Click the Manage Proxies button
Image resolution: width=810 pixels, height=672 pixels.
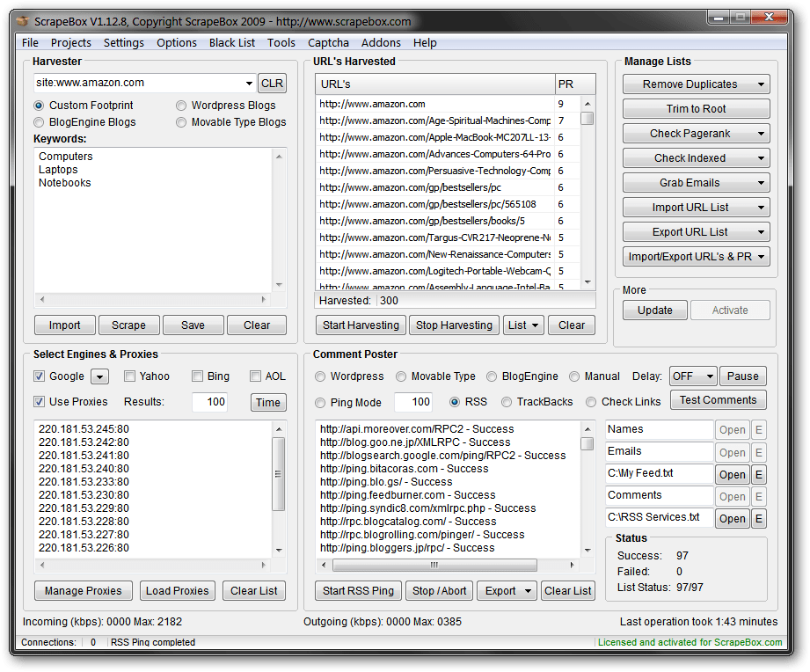(x=84, y=591)
